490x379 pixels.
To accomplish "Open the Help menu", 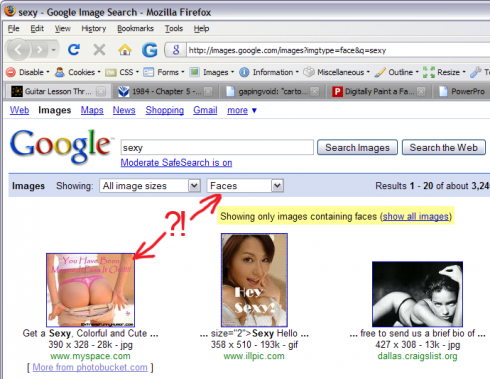I will (201, 29).
